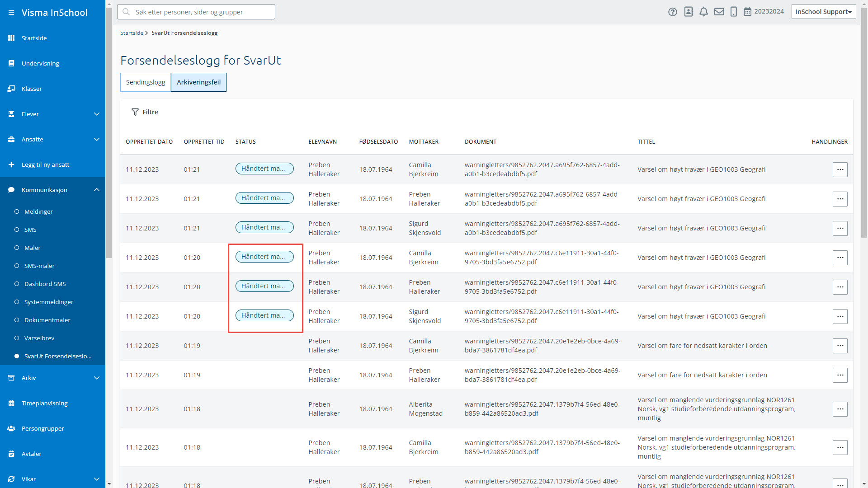Open Dashbord SMS in the sidebar

point(45,284)
